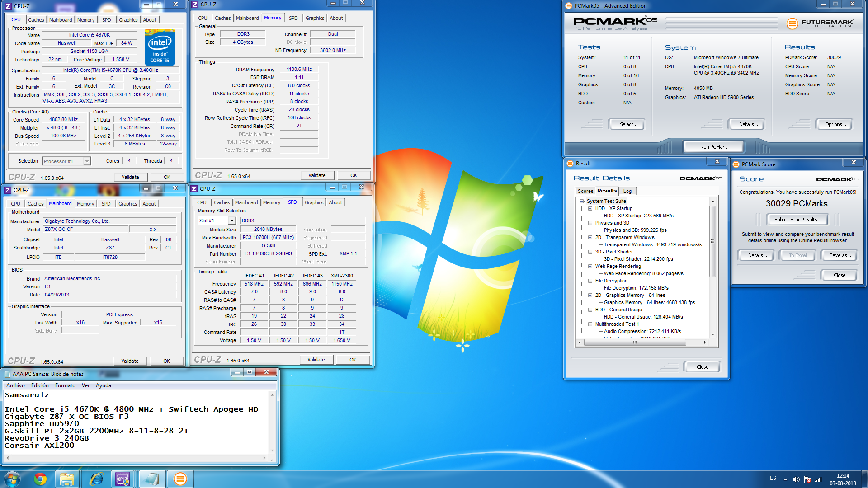Screen dimensions: 868x488
Task: Click the PCMark05 Advanced Edition title bar icon
Action: pyautogui.click(x=569, y=6)
